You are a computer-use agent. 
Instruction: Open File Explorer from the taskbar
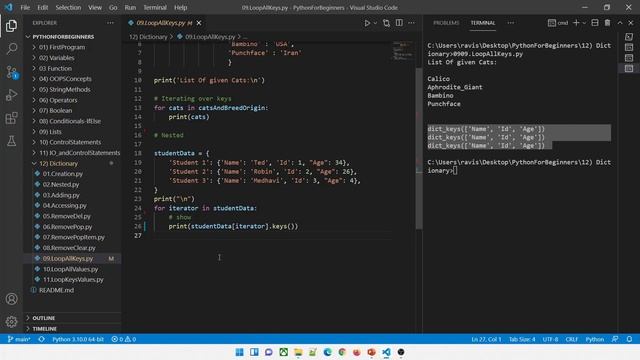tap(298, 352)
